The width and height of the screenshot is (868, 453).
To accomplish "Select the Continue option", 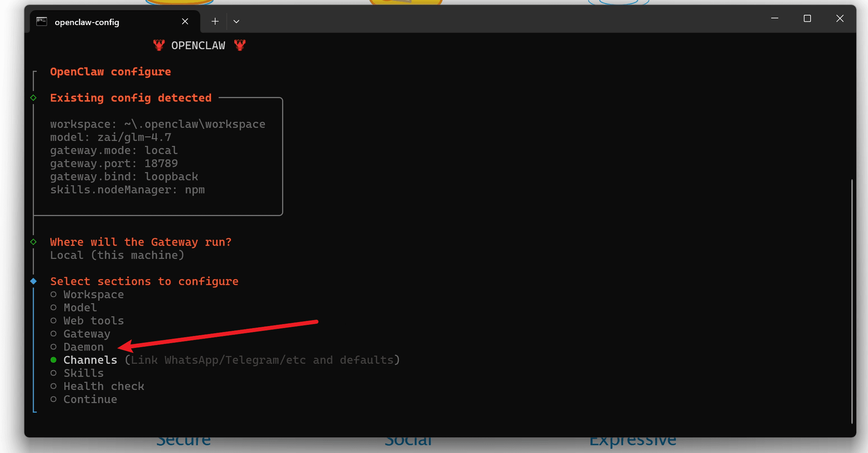I will tap(90, 399).
